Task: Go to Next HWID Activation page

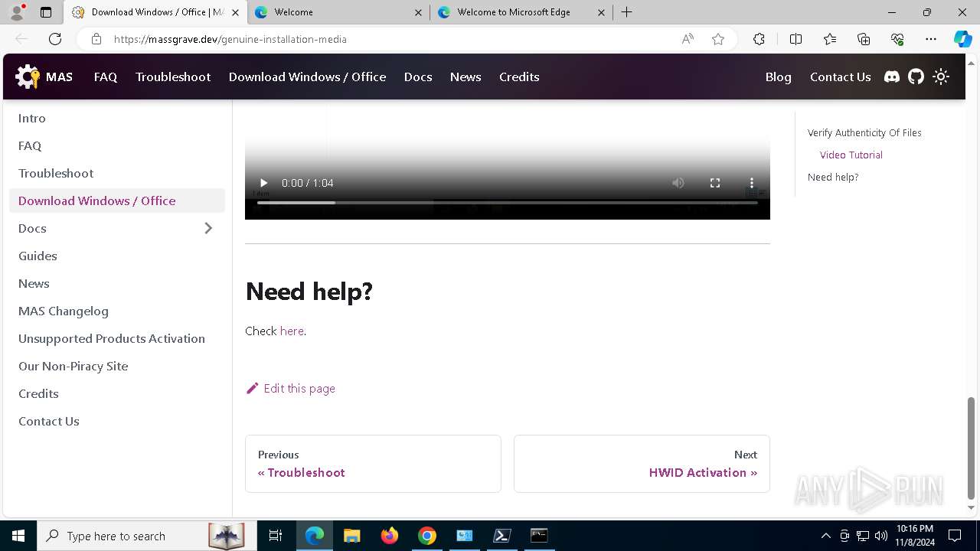Action: [642, 464]
